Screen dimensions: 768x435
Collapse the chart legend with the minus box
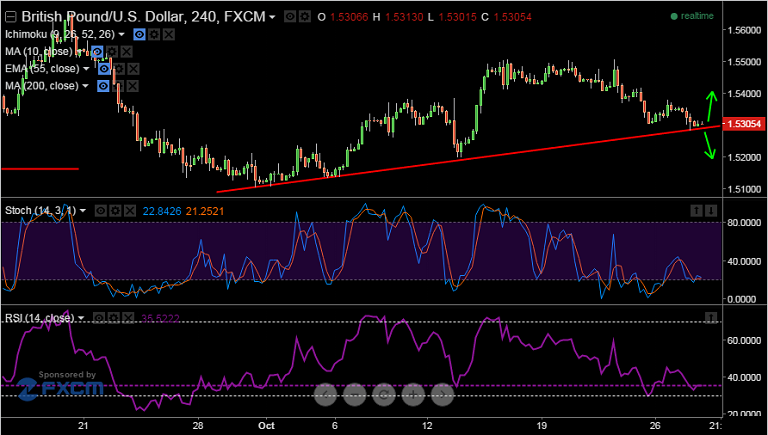coord(9,17)
